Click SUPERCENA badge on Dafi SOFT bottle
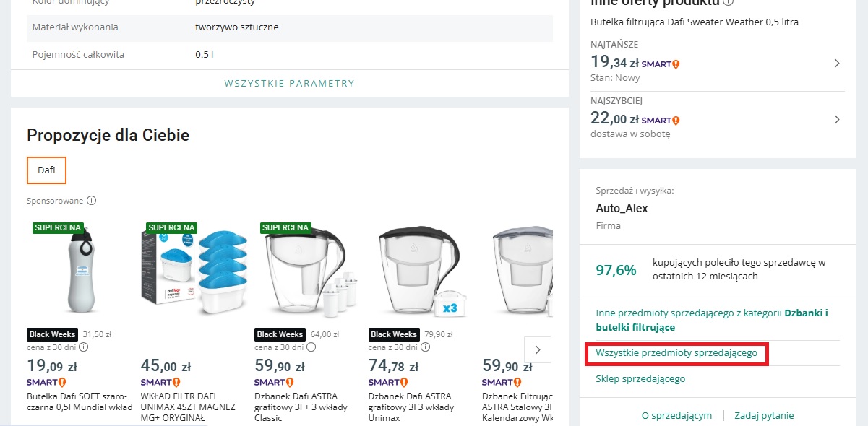 click(58, 227)
